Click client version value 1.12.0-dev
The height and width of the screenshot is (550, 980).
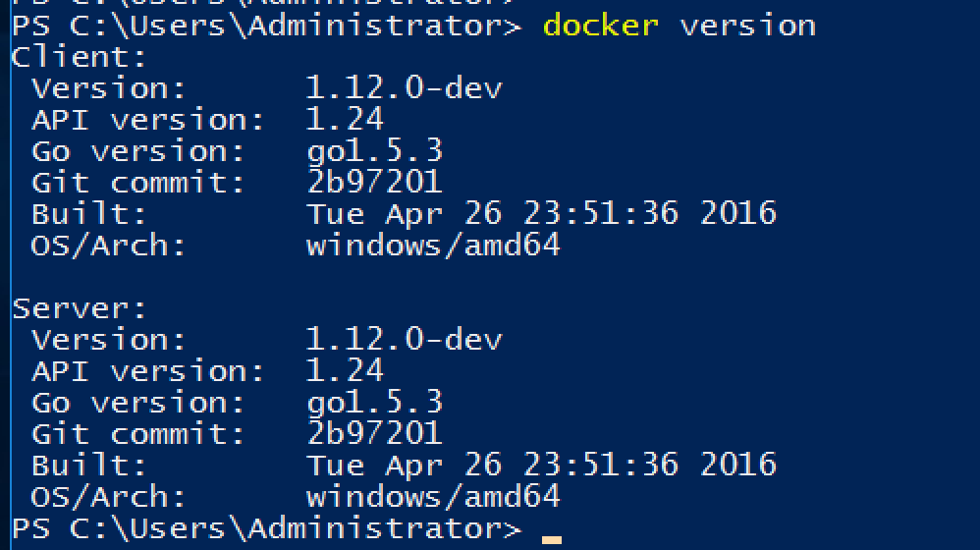pyautogui.click(x=404, y=88)
